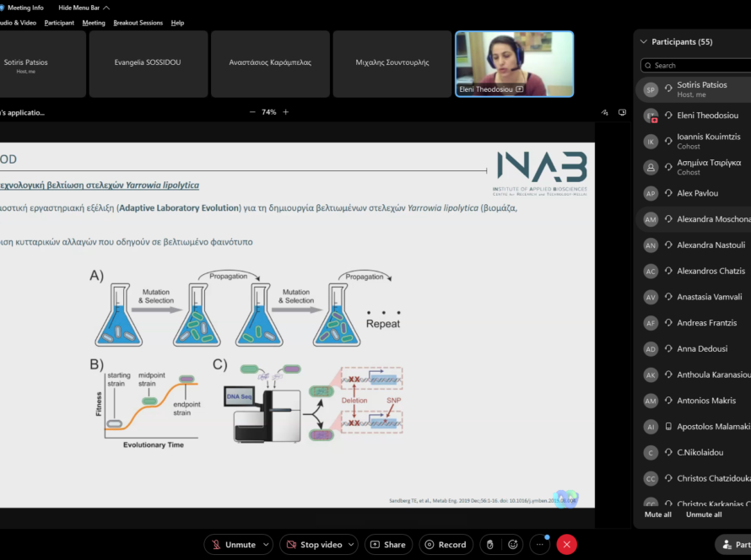Open the audio options dropdown arrow next to Unmute
Viewport: 751px width, 560px height.
[267, 545]
